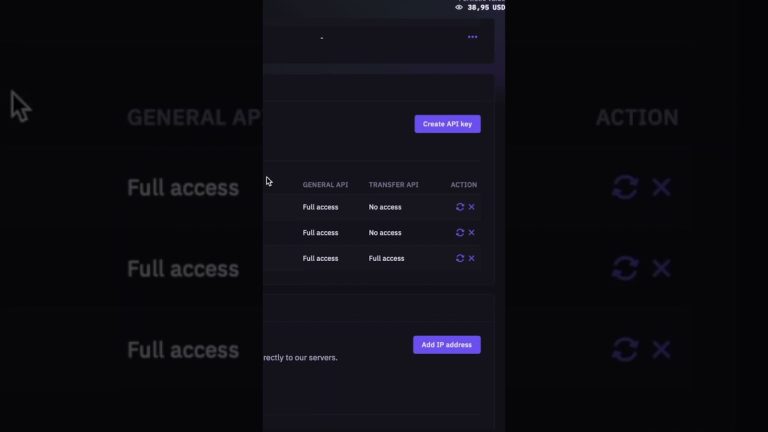
Task: Delete the second row's API key
Action: tap(472, 233)
